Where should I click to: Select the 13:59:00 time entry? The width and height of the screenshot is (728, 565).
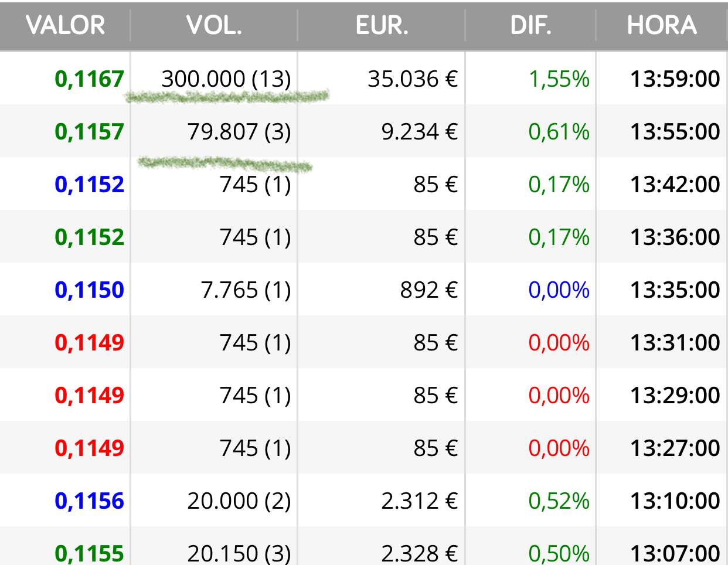[675, 79]
